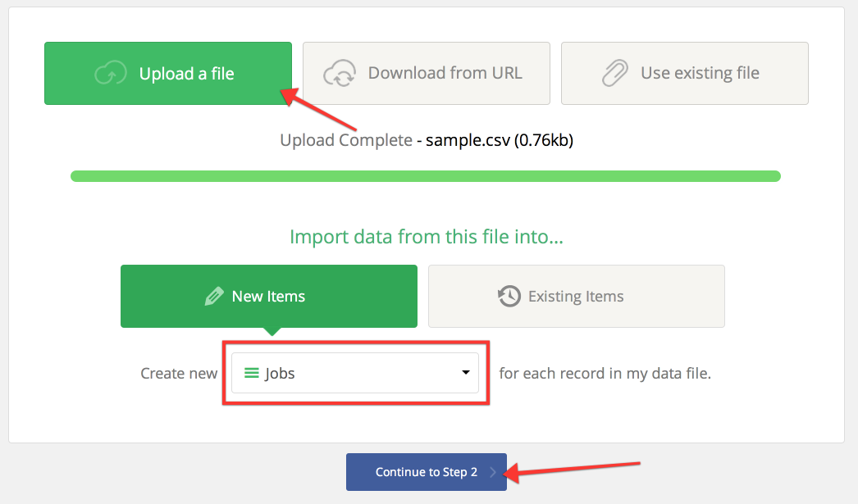Click the pencil icon on New Items
Viewport: 858px width, 504px height.
click(x=214, y=297)
